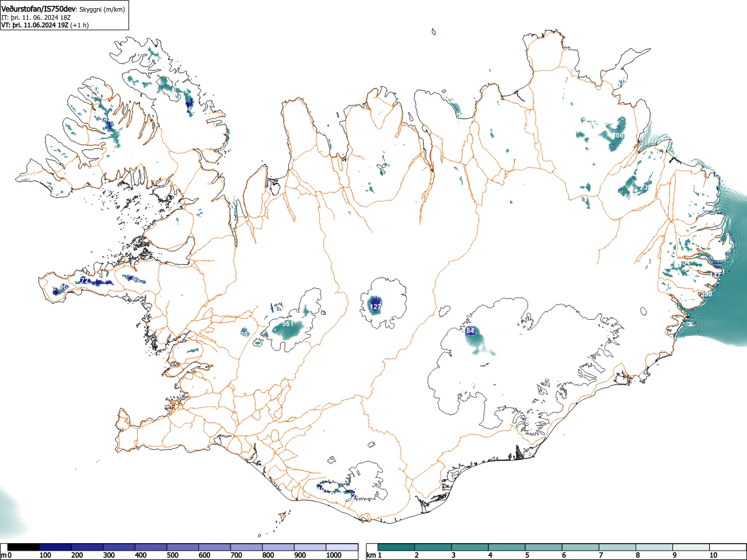Click the palest swatch above 1000 m

[342, 547]
